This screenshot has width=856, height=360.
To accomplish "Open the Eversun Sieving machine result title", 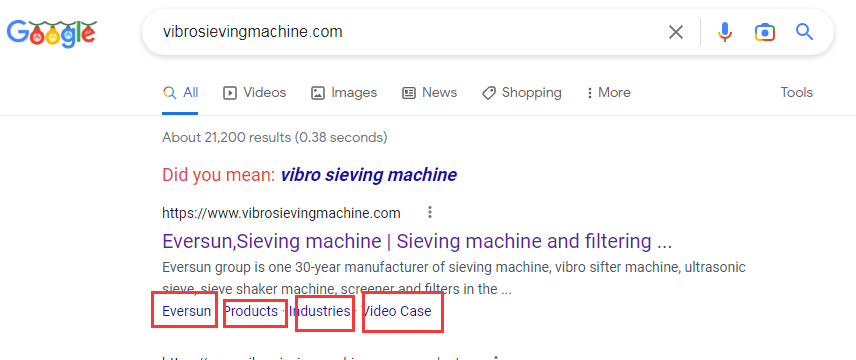I will click(x=417, y=241).
